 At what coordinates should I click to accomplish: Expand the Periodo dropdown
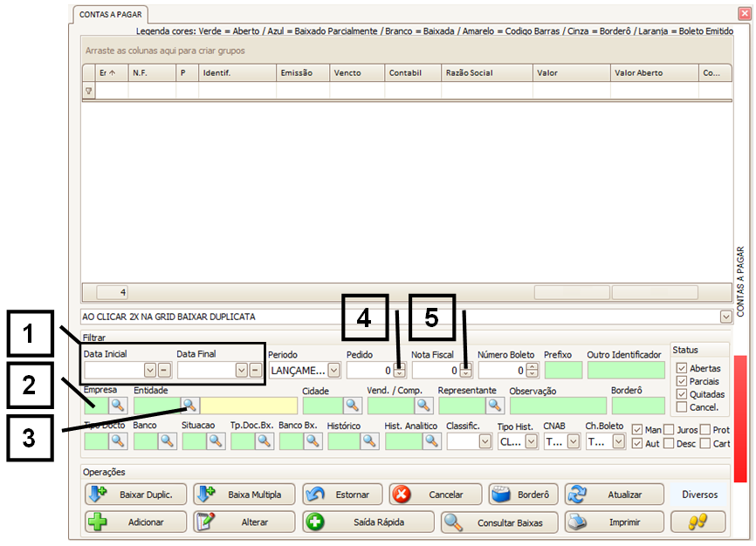point(333,371)
